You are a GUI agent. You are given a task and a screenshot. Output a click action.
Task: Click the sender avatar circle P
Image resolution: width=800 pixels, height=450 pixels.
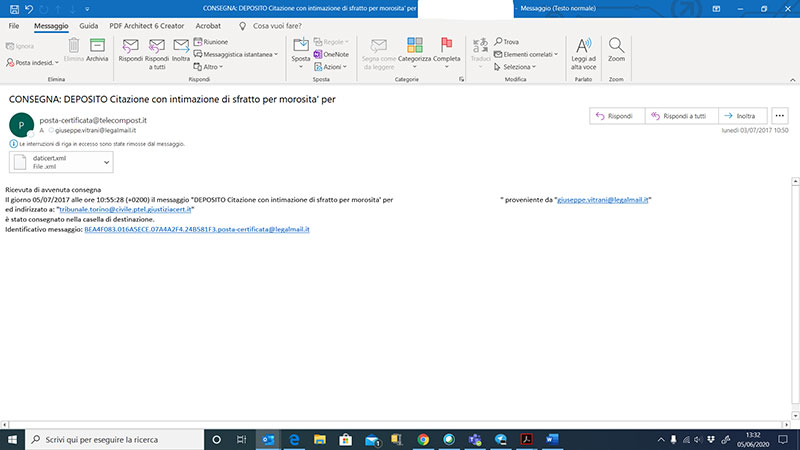click(x=21, y=124)
